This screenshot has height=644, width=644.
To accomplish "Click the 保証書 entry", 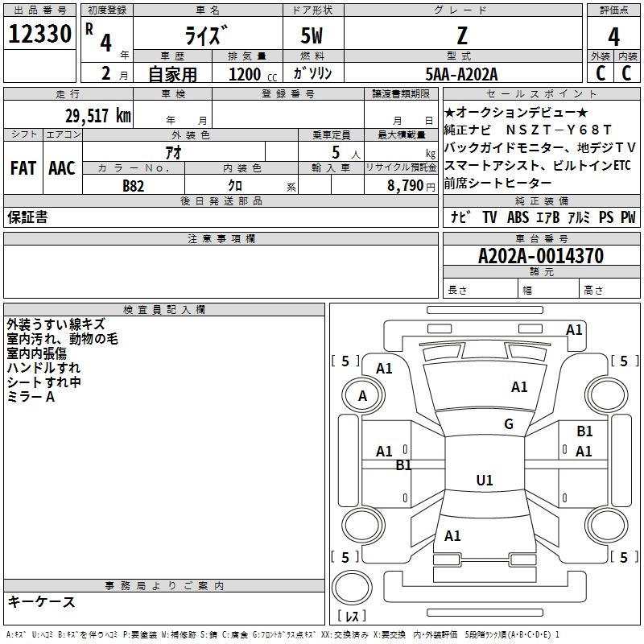I will (x=28, y=217).
